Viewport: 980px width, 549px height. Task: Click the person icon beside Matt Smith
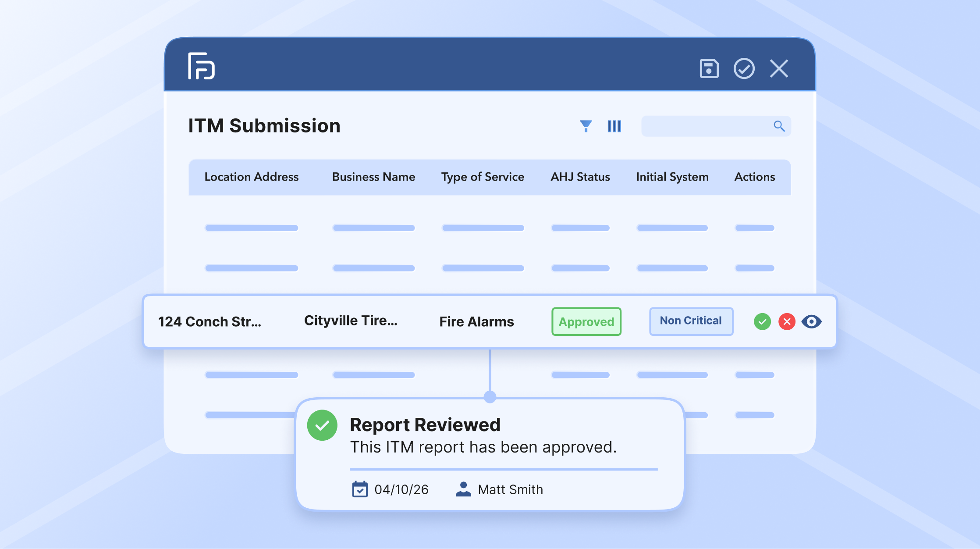(463, 489)
